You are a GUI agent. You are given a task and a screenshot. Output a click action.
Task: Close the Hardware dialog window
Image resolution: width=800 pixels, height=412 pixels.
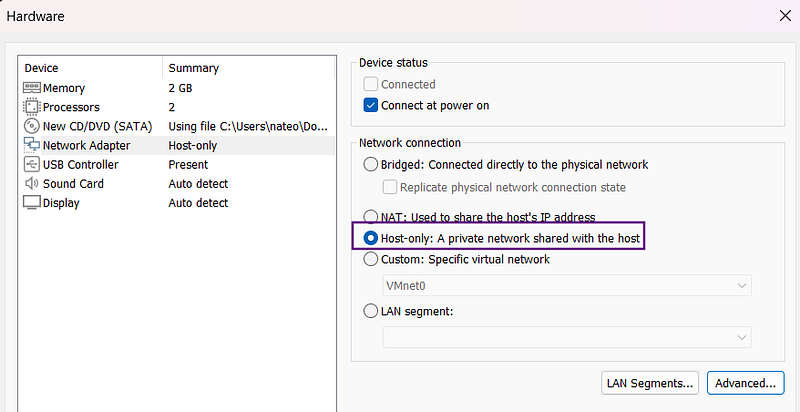click(783, 16)
